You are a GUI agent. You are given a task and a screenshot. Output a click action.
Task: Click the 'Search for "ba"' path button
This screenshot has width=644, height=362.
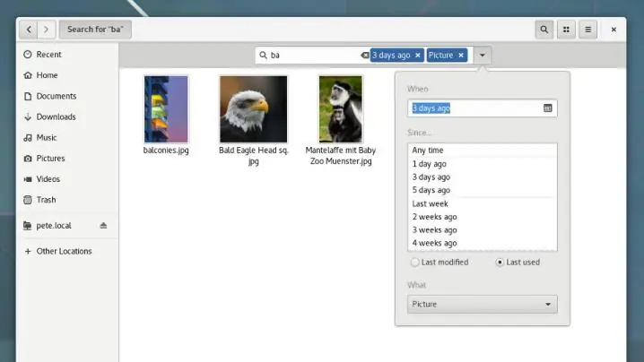[x=95, y=30]
